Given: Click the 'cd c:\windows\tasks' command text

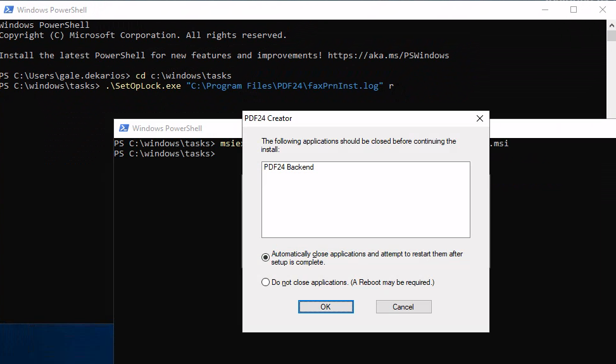Looking at the screenshot, I should pos(183,75).
